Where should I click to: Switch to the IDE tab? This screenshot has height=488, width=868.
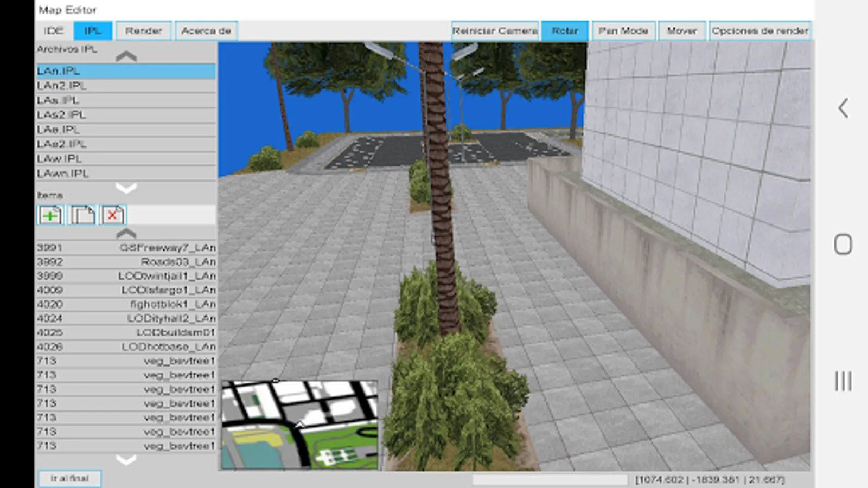click(x=53, y=31)
